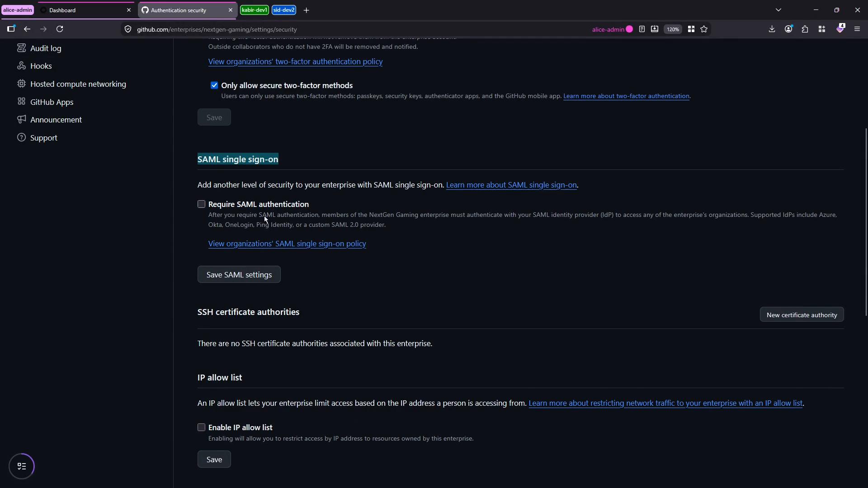The image size is (868, 488).
Task: Save the IP allow list setting
Action: pyautogui.click(x=214, y=460)
